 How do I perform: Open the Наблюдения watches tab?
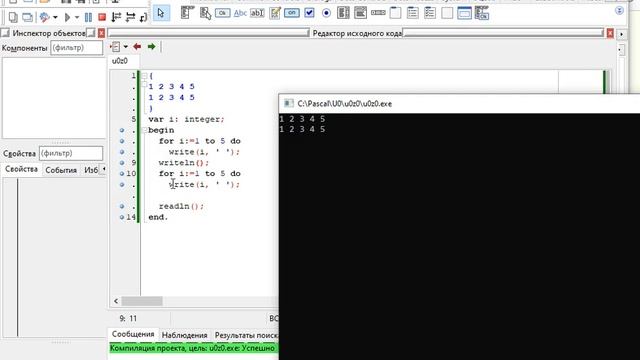click(184, 335)
